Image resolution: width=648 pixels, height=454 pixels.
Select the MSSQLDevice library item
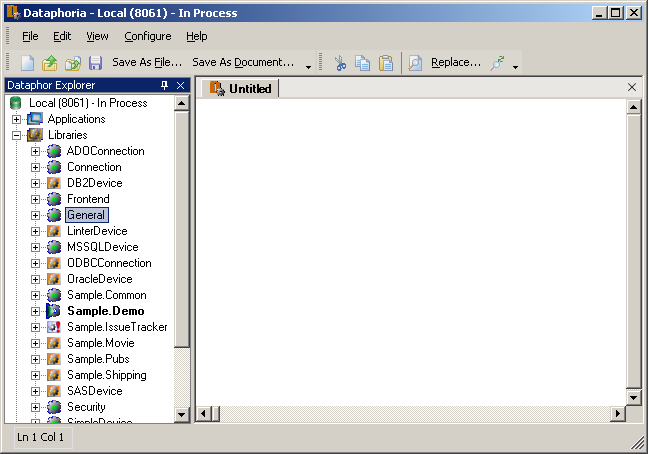(102, 247)
